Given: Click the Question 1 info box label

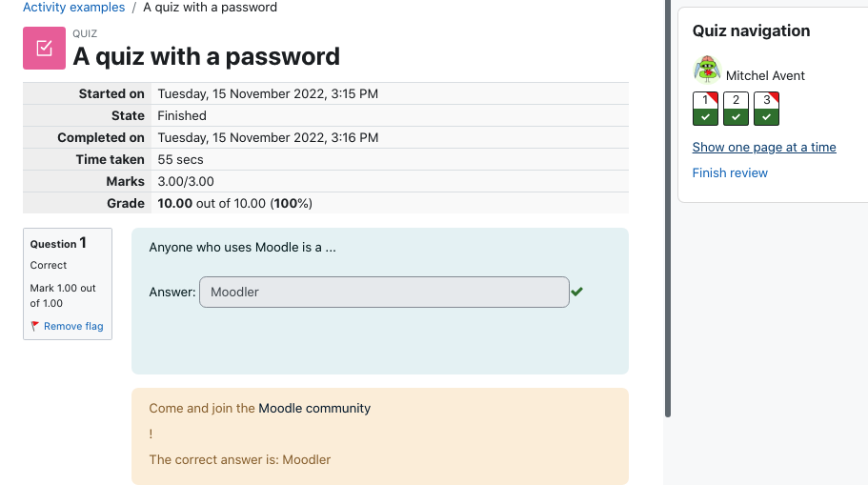Looking at the screenshot, I should click(58, 243).
